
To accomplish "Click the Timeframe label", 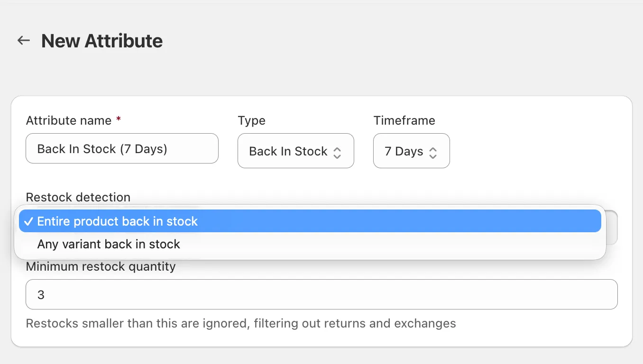I will (404, 120).
